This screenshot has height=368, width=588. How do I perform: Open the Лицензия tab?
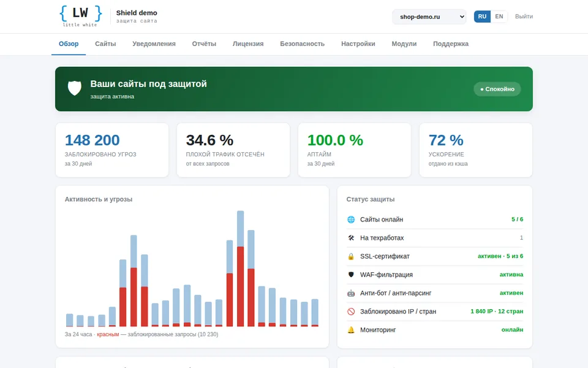click(x=248, y=44)
